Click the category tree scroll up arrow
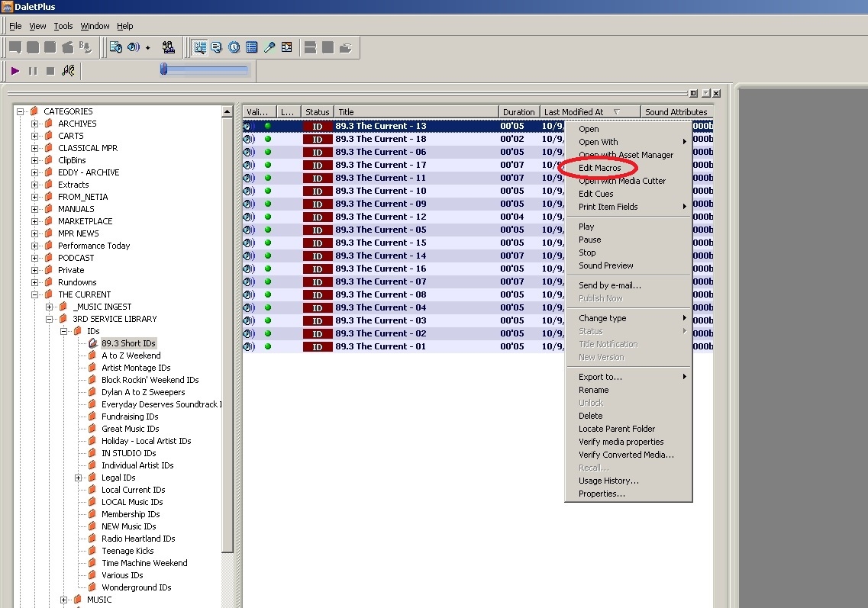 pyautogui.click(x=227, y=111)
